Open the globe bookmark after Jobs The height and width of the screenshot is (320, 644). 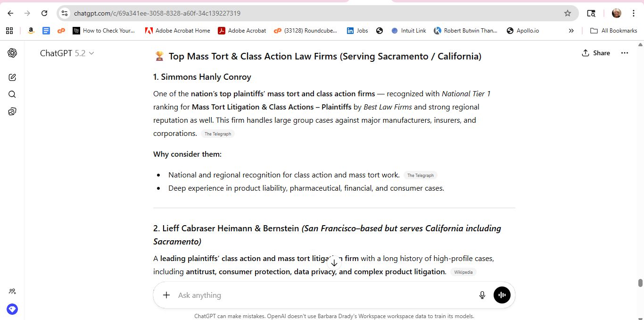pos(380,31)
